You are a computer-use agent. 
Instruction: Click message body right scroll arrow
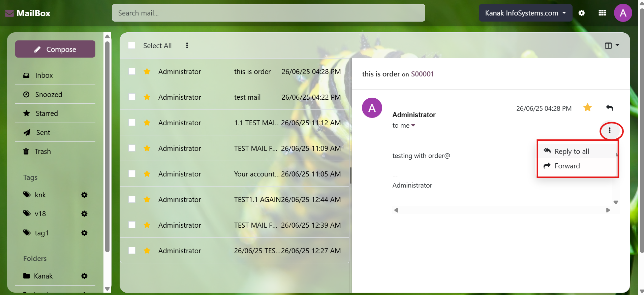click(608, 210)
